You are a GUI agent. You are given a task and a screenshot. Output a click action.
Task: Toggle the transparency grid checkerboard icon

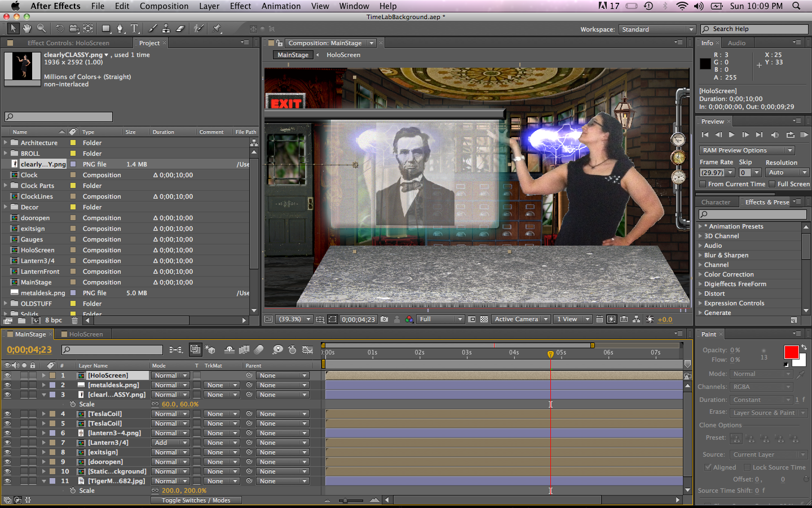pyautogui.click(x=484, y=319)
